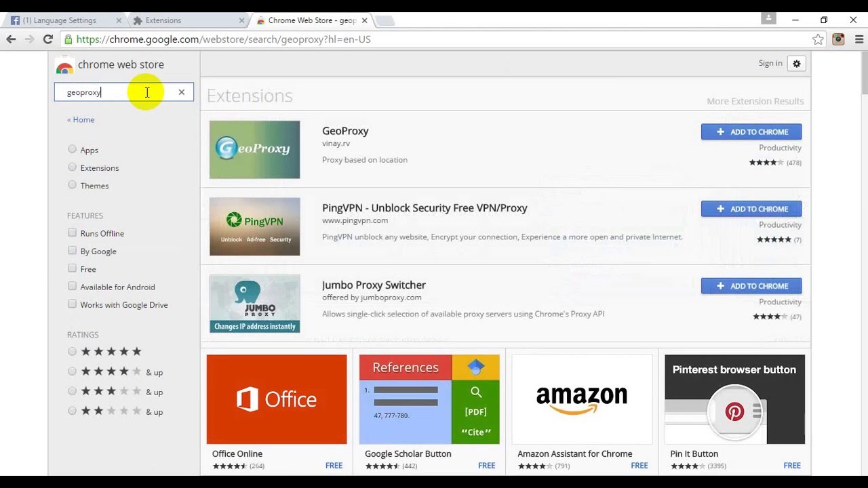Select the Extensions filter radio button

click(x=72, y=167)
